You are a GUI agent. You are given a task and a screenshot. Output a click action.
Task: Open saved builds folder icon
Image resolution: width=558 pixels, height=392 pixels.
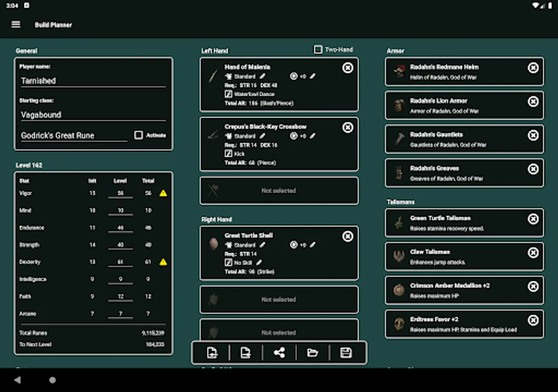pos(313,353)
